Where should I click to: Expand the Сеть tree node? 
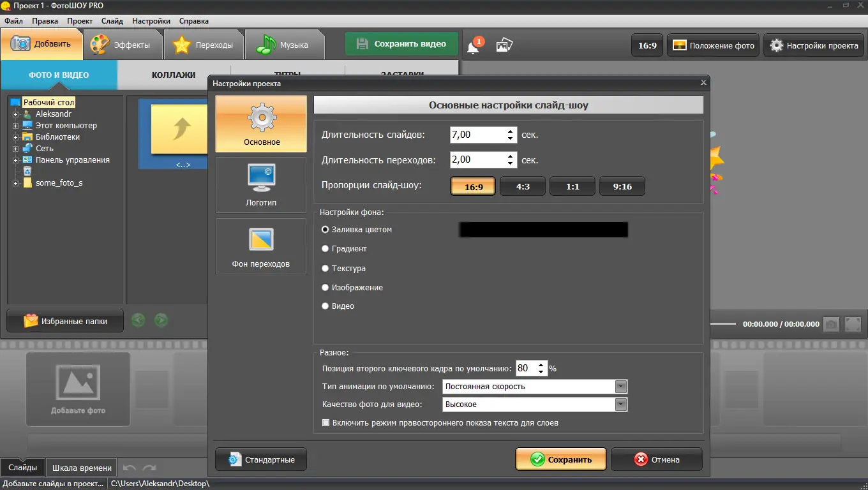[x=16, y=149]
